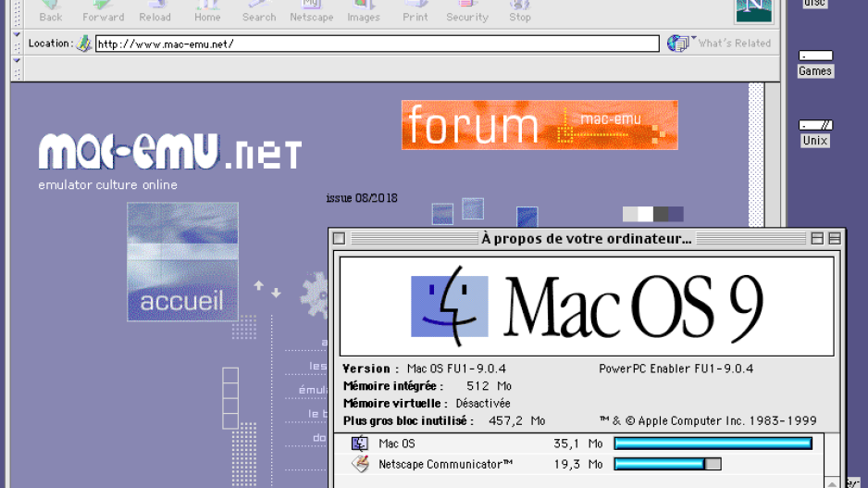Click the 512 Mo memory value
The height and width of the screenshot is (488, 868).
click(489, 386)
